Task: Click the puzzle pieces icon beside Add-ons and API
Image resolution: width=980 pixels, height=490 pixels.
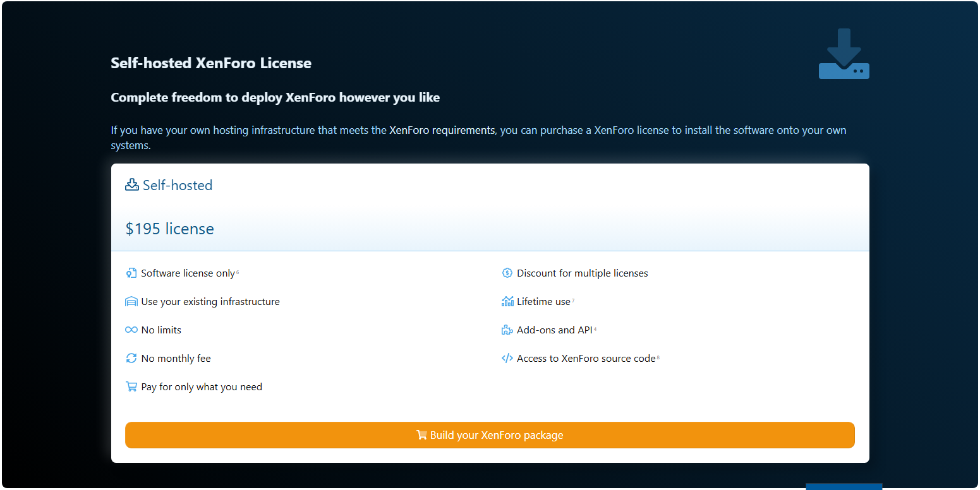Action: pyautogui.click(x=507, y=330)
